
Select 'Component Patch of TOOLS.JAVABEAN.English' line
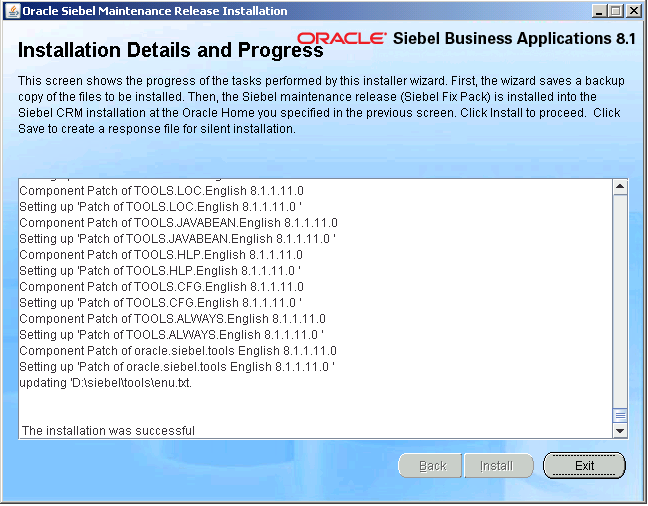tap(179, 222)
